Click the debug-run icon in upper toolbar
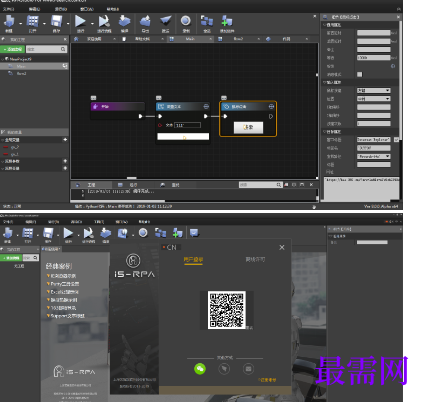This screenshot has height=402, width=427. click(104, 21)
